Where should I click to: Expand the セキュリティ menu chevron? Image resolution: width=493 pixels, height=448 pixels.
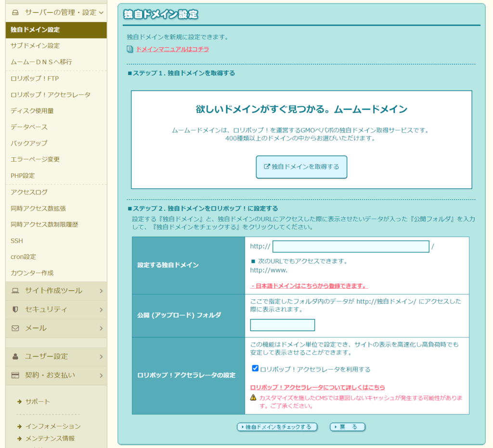coord(101,309)
